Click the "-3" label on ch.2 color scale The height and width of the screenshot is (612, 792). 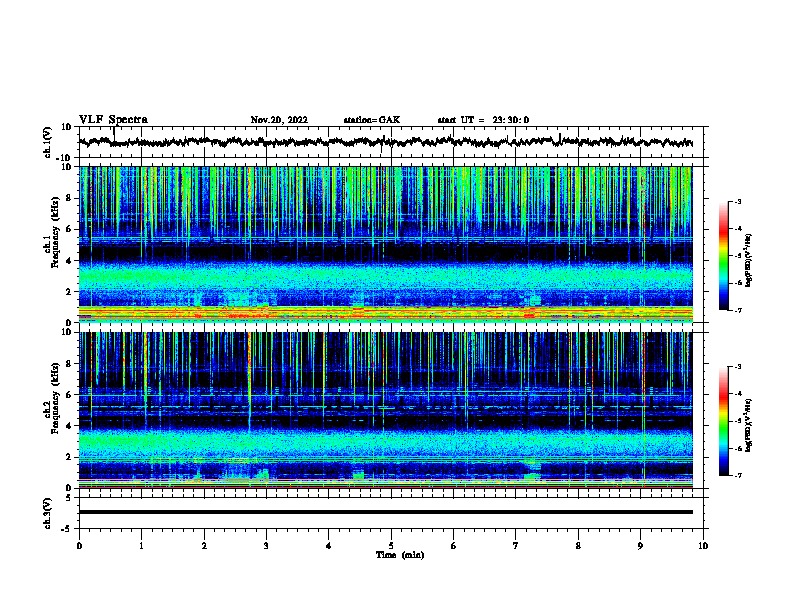(737, 367)
